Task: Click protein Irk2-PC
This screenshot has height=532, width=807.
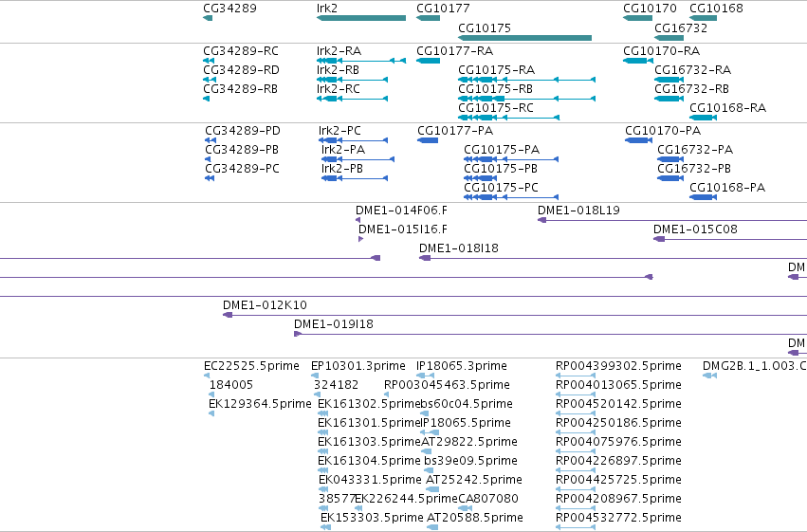Action: (x=339, y=131)
